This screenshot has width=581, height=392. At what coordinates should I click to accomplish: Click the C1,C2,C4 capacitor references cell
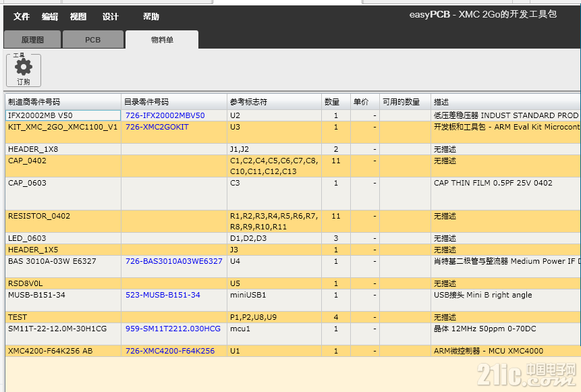click(274, 166)
